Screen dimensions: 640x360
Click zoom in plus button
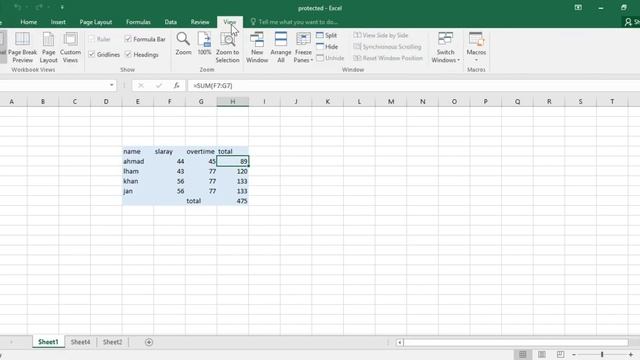pos(631,354)
